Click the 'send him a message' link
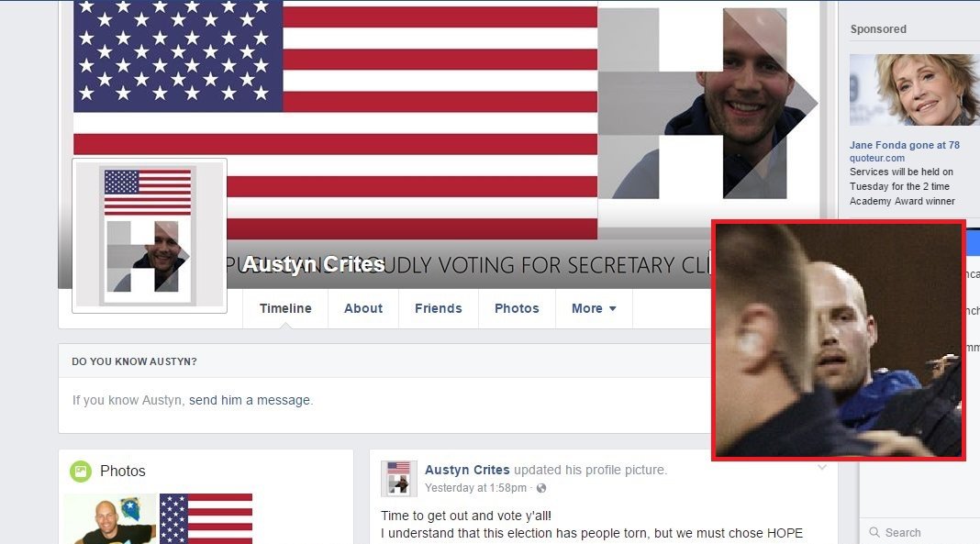The image size is (980, 544). [x=250, y=400]
